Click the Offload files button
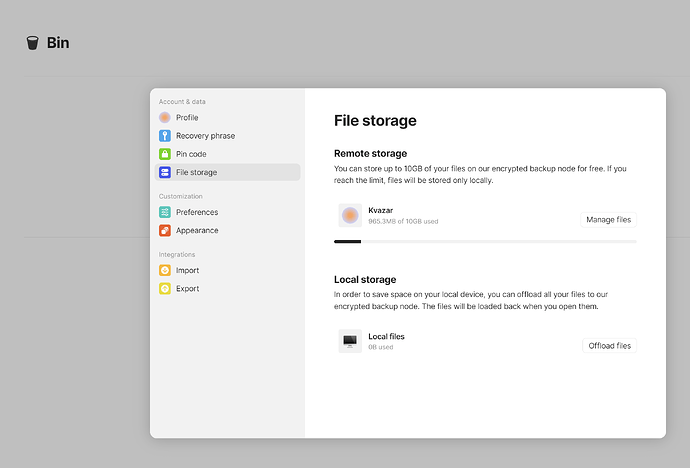Screen dimensions: 690x468 pos(609,346)
